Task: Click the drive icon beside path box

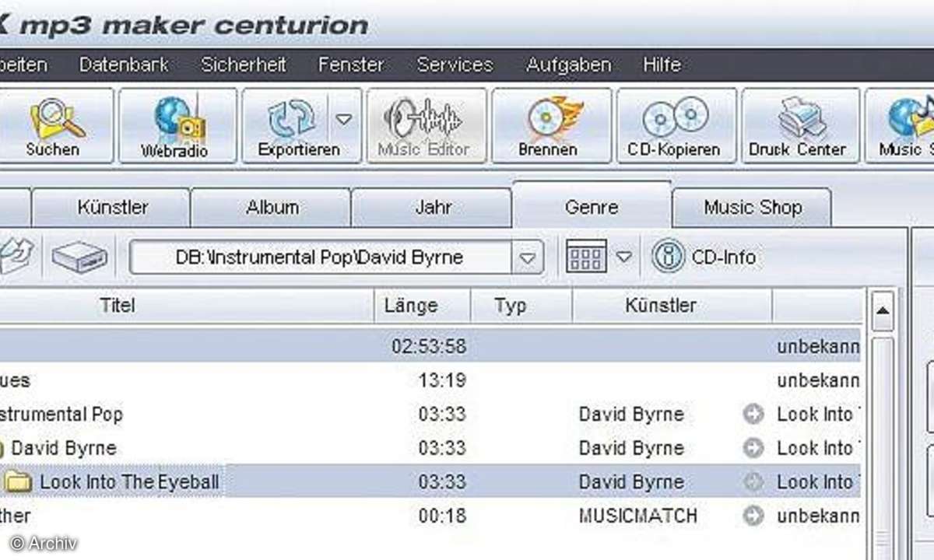Action: 79,257
